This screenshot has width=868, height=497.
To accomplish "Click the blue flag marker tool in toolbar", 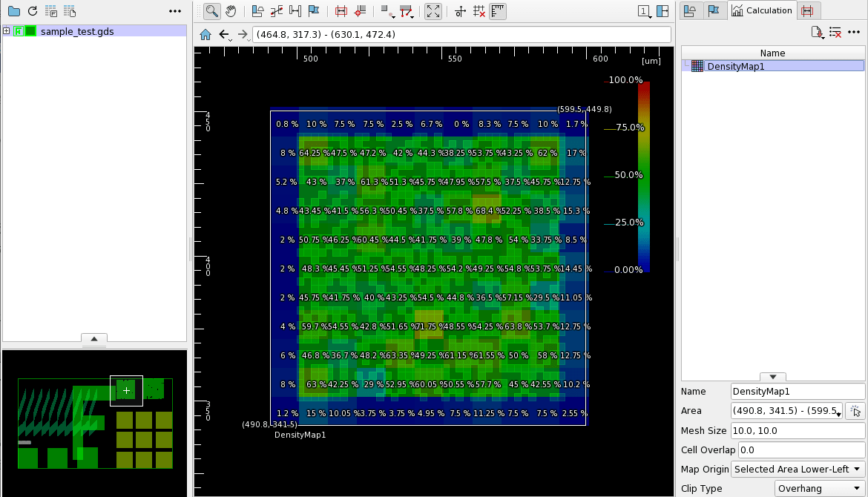I will point(314,11).
